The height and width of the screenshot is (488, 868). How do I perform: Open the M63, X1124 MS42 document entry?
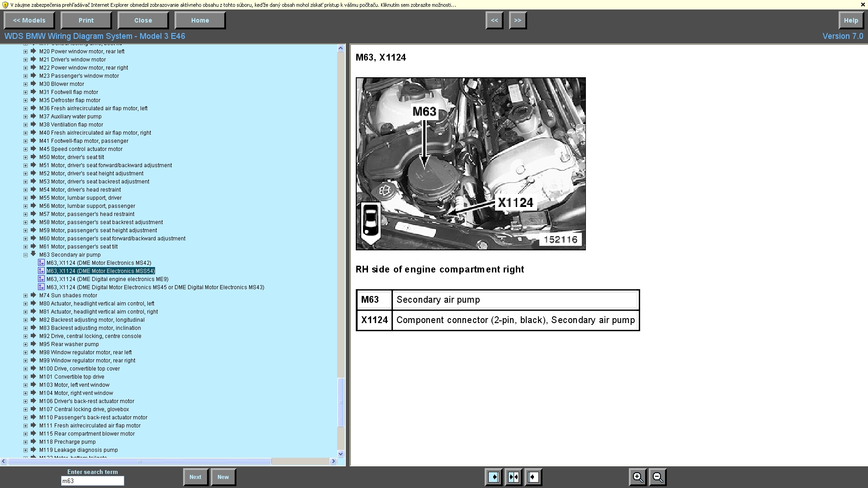tap(99, 263)
